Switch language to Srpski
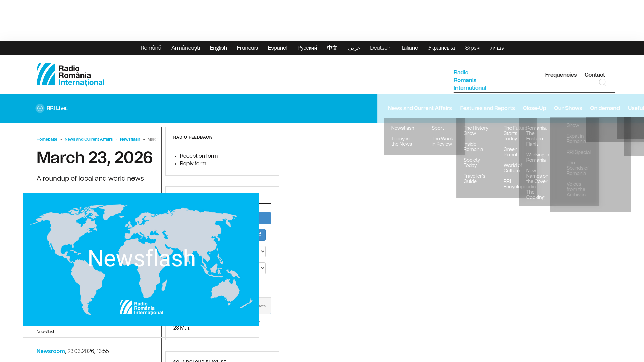This screenshot has width=644, height=362. (473, 48)
